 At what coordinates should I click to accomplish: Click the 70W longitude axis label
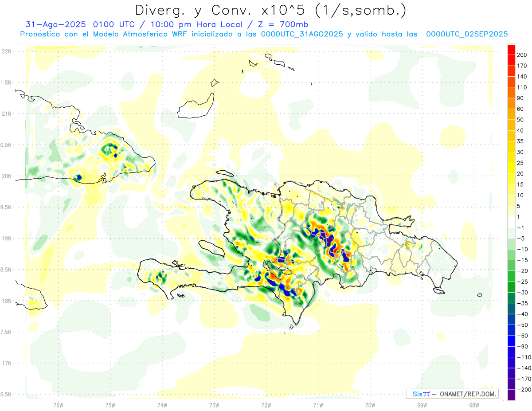[x=370, y=405]
